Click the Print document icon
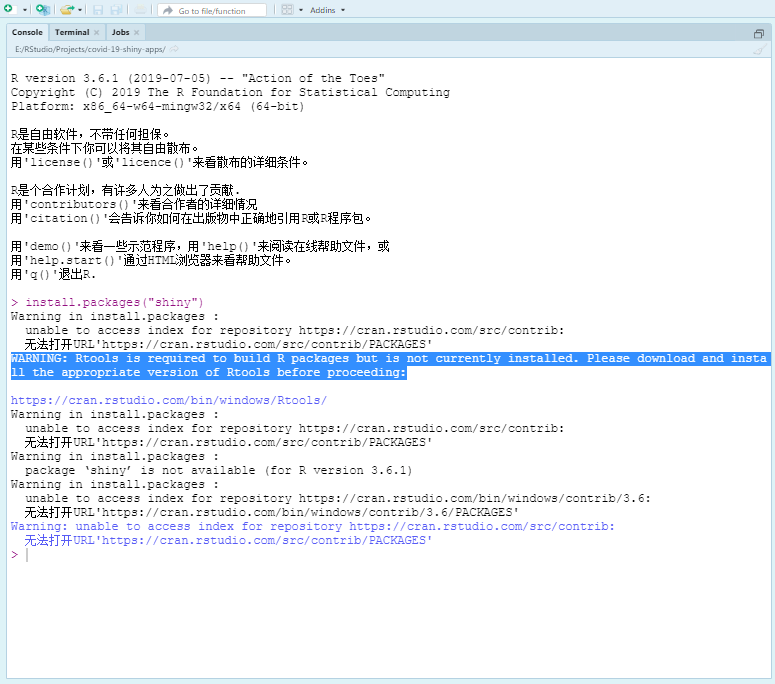 (140, 10)
